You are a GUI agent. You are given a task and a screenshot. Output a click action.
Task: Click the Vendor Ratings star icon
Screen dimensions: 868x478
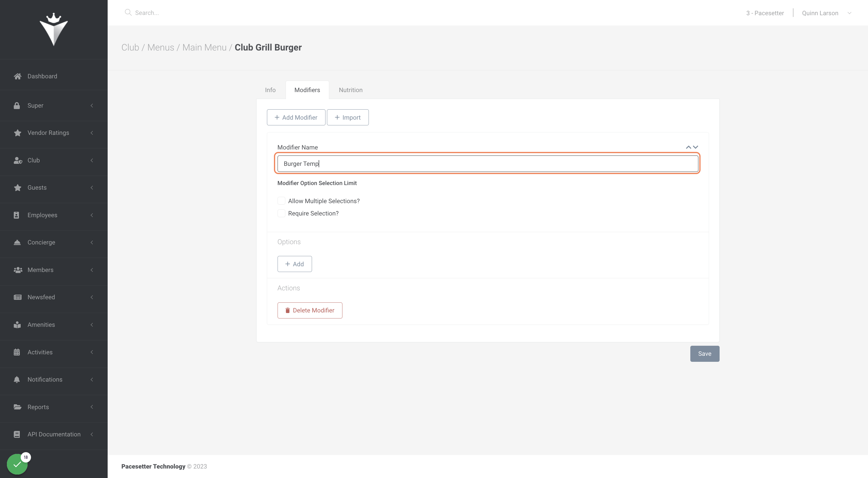[x=18, y=133]
